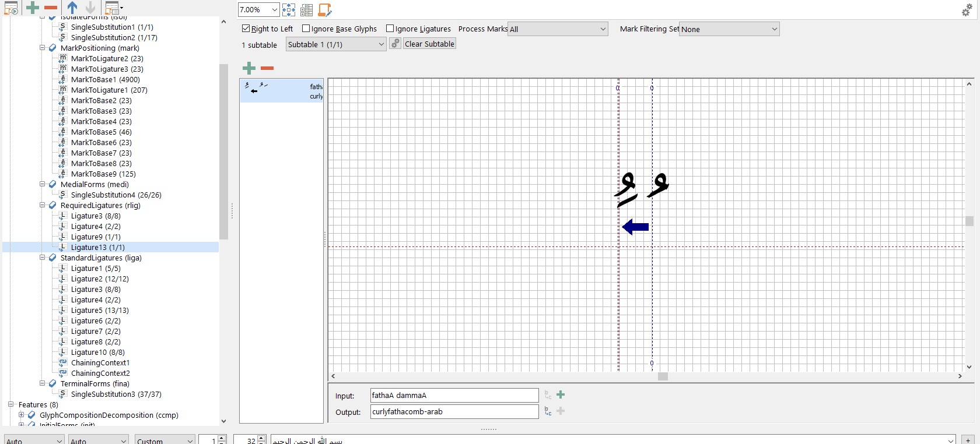Viewport: 980px width, 444px height.
Task: Click green plus next to Input field
Action: tap(561, 395)
